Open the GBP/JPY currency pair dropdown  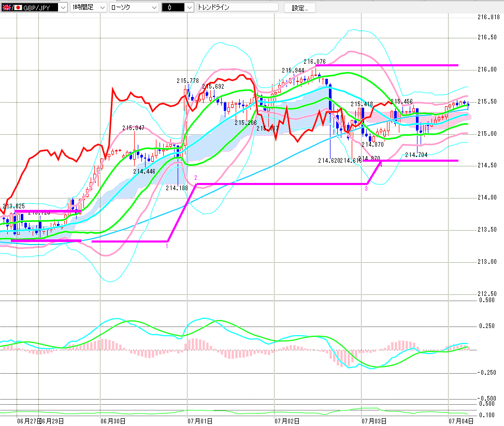pos(34,7)
